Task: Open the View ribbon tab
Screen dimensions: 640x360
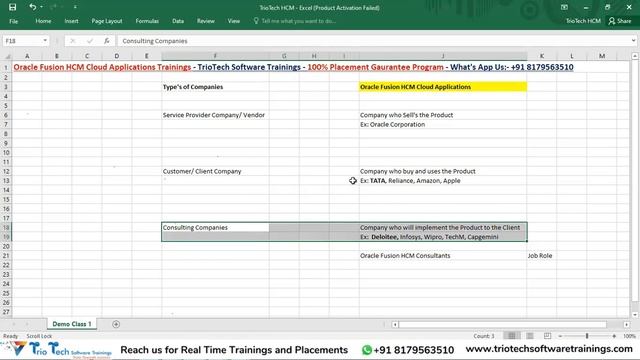Action: pos(233,21)
